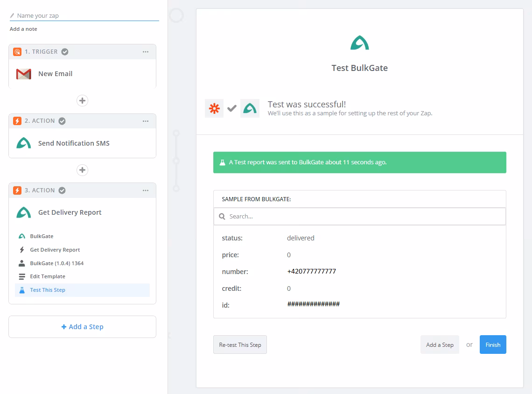This screenshot has width=532, height=394.
Task: Click the blue Finish button
Action: 493,345
